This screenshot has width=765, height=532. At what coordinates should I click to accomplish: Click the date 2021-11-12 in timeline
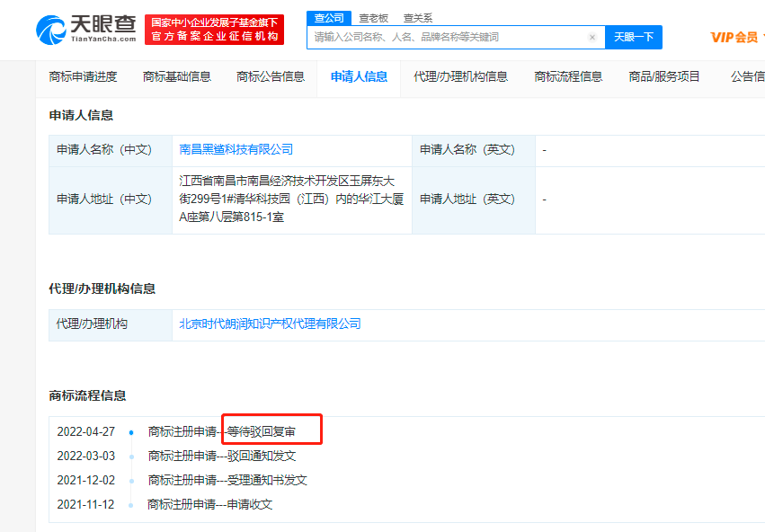[x=86, y=504]
